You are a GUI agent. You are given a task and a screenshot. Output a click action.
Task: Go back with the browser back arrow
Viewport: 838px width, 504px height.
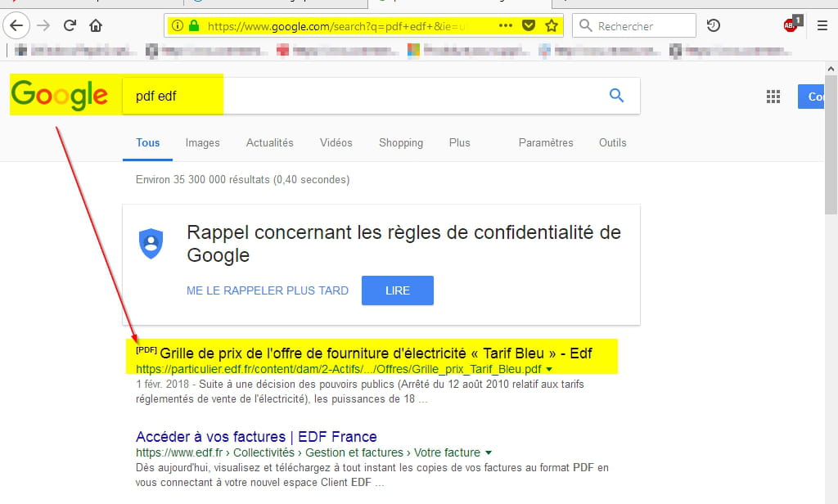[16, 25]
